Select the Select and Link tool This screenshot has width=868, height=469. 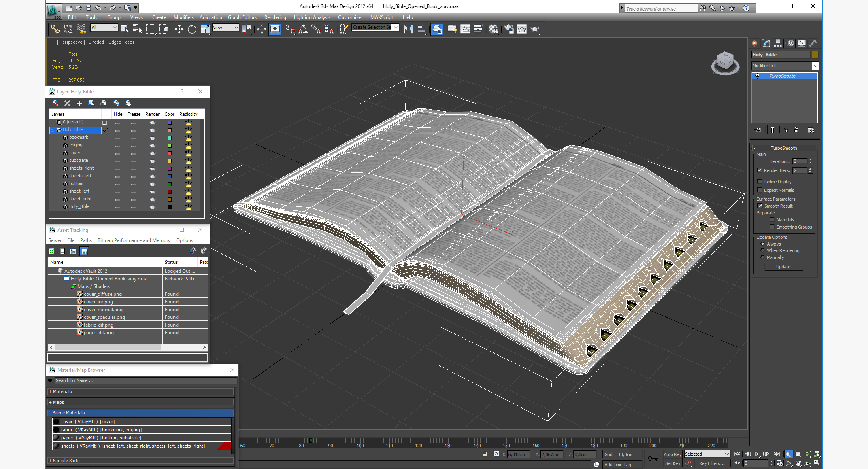pyautogui.click(x=55, y=29)
